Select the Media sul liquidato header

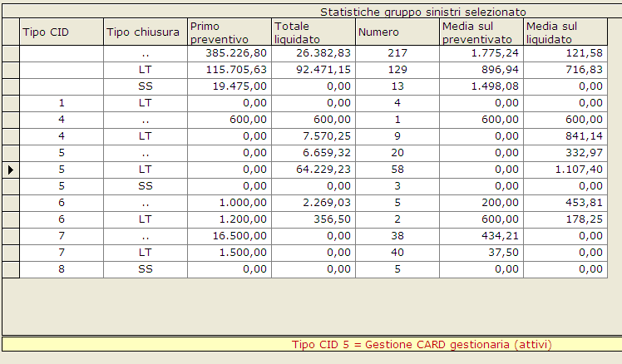(x=565, y=32)
